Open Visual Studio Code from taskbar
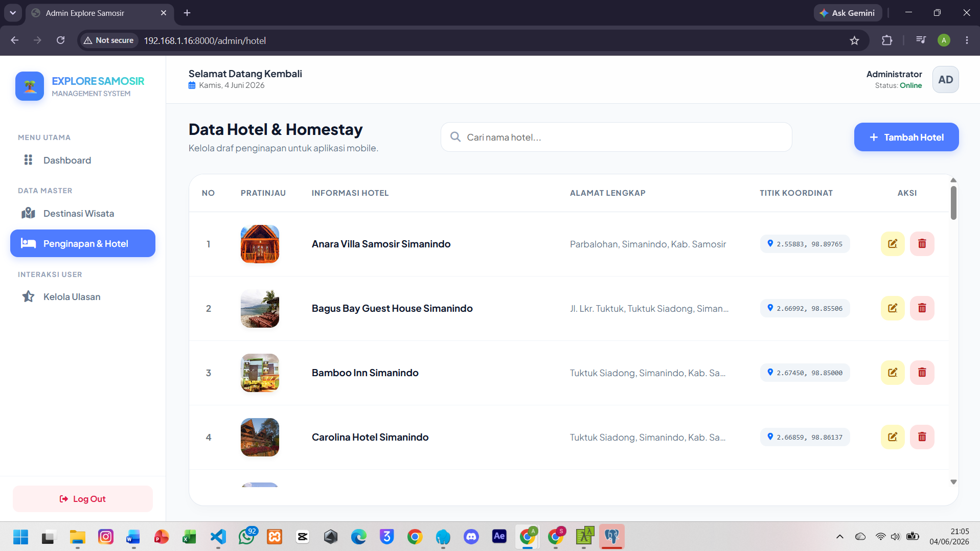 click(x=218, y=537)
